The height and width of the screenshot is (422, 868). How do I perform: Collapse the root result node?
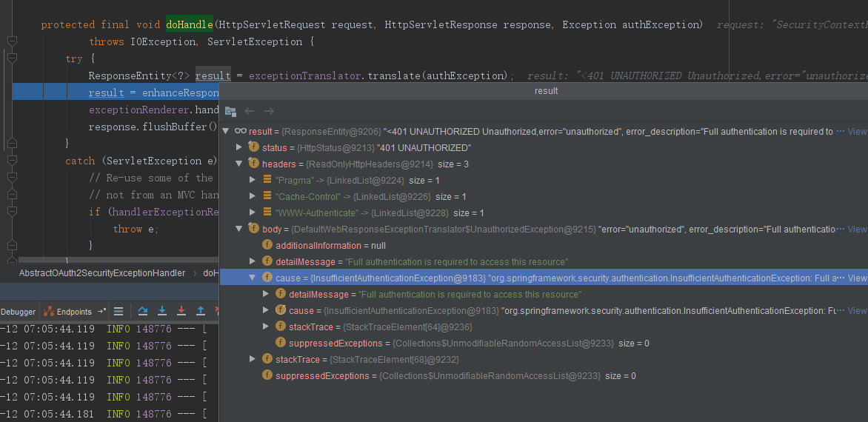pos(225,131)
